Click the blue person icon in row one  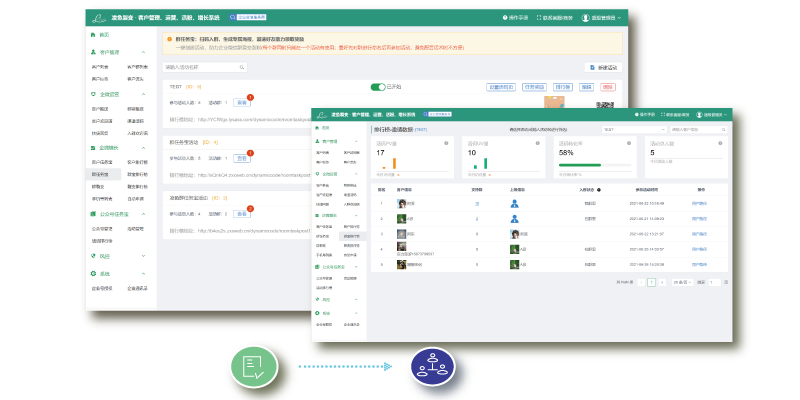(514, 203)
